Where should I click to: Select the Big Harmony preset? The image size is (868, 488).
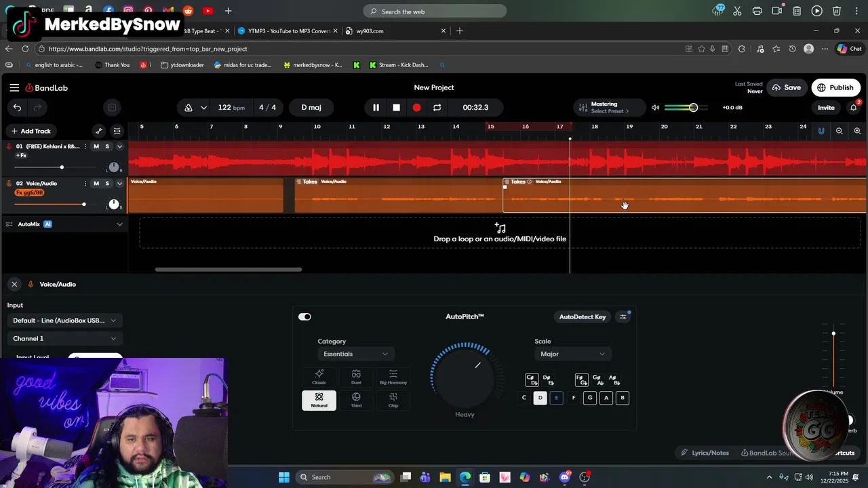tap(393, 377)
